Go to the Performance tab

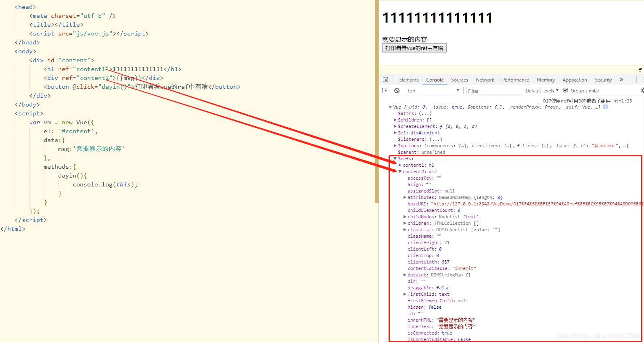515,80
